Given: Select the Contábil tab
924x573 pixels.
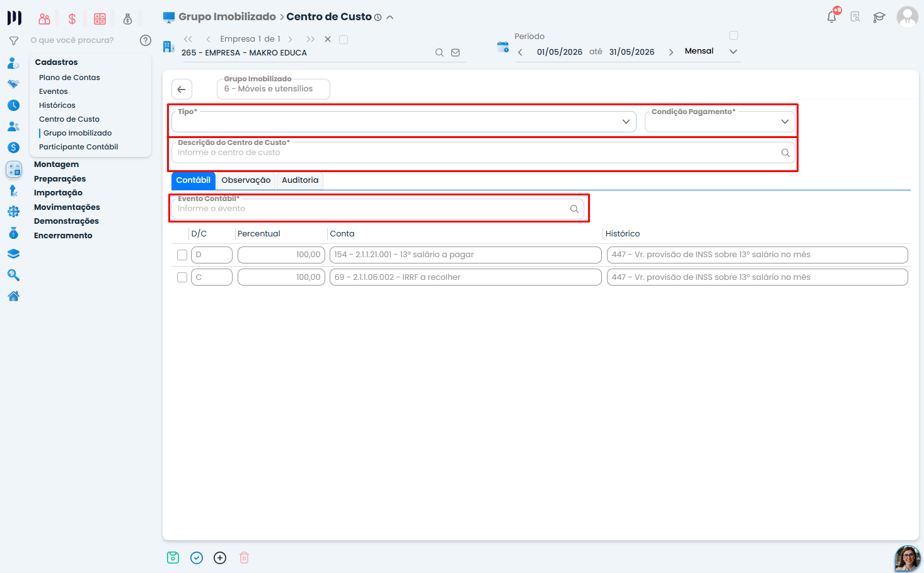Looking at the screenshot, I should pyautogui.click(x=193, y=180).
